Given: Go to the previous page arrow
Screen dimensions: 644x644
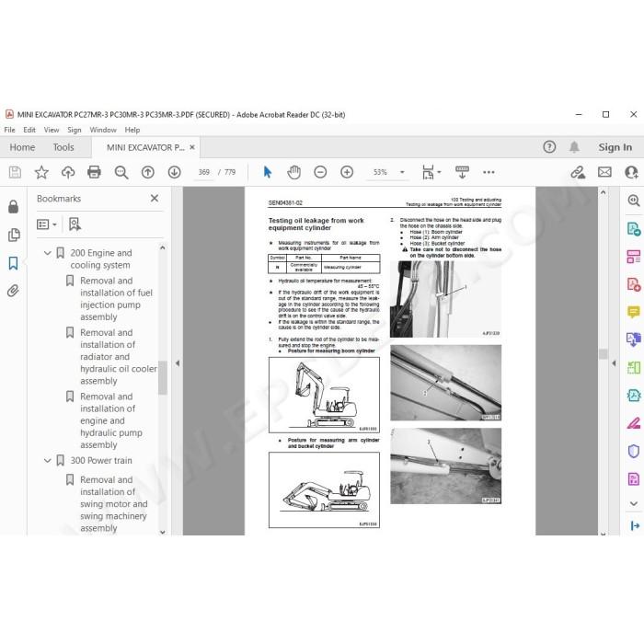Looking at the screenshot, I should [148, 172].
